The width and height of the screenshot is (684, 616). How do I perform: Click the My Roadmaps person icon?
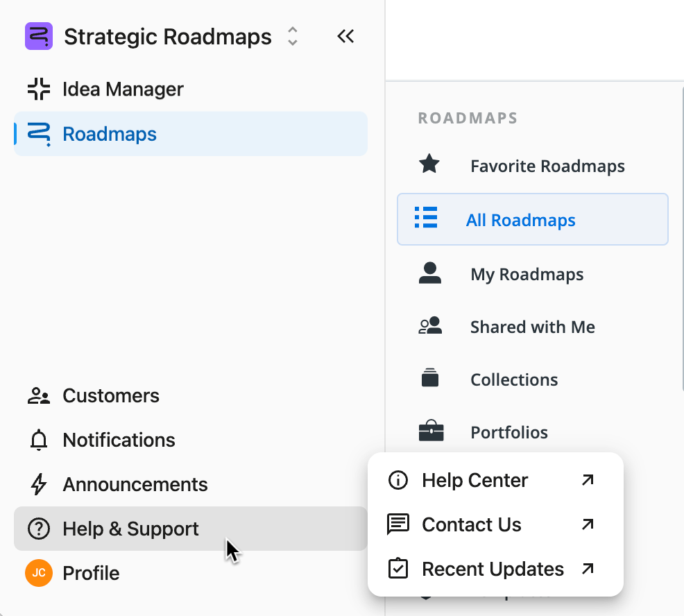(x=430, y=273)
